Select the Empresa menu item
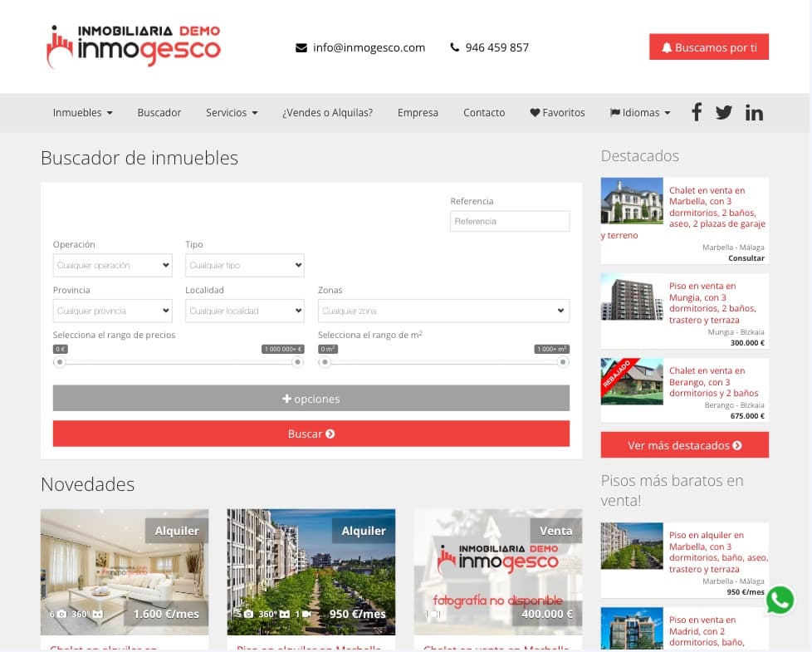 pyautogui.click(x=418, y=112)
